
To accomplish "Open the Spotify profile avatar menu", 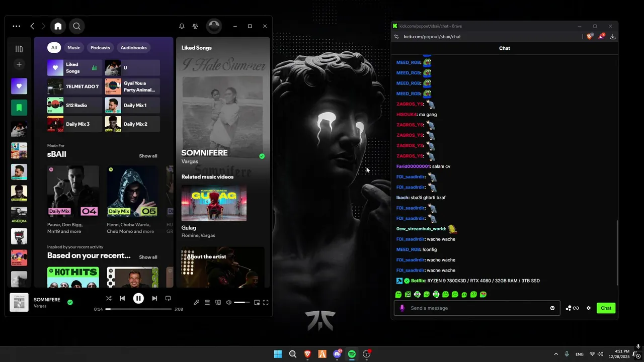I will coord(214,26).
